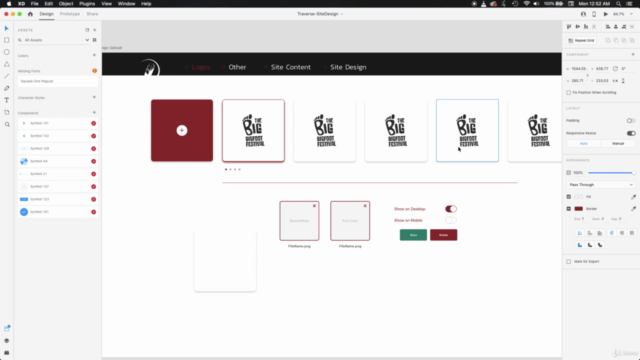Image resolution: width=640 pixels, height=360 pixels.
Task: Click Align Center horizontally icon
Action: click(x=616, y=27)
